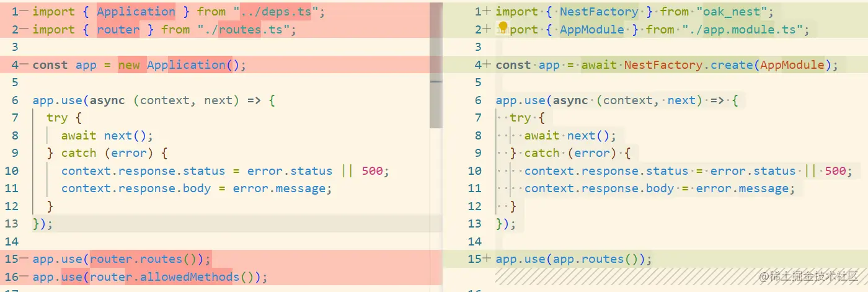Click "app.use(async" on left line 6
This screenshot has height=292, width=868.
tap(79, 100)
